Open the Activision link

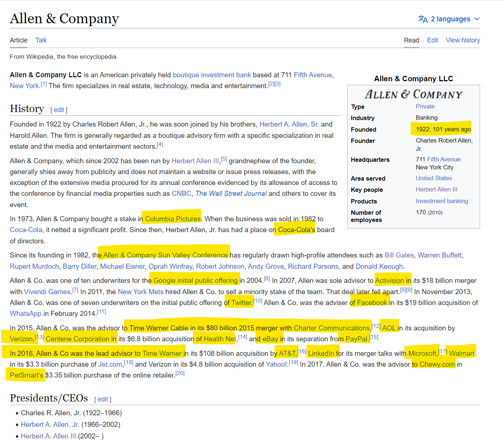pyautogui.click(x=389, y=281)
